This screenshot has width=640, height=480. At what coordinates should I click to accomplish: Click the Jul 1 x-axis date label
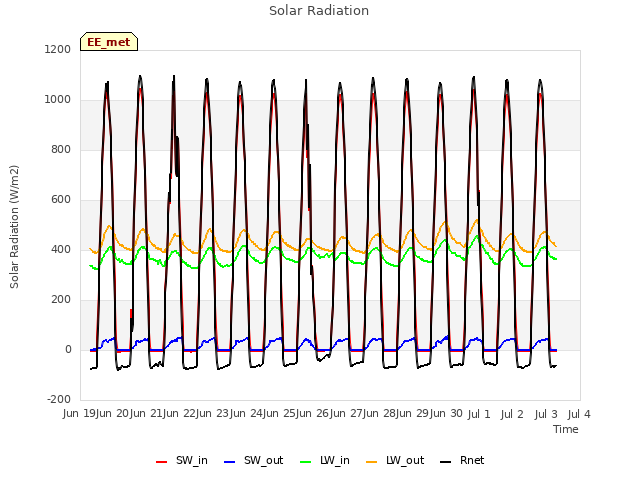(479, 414)
